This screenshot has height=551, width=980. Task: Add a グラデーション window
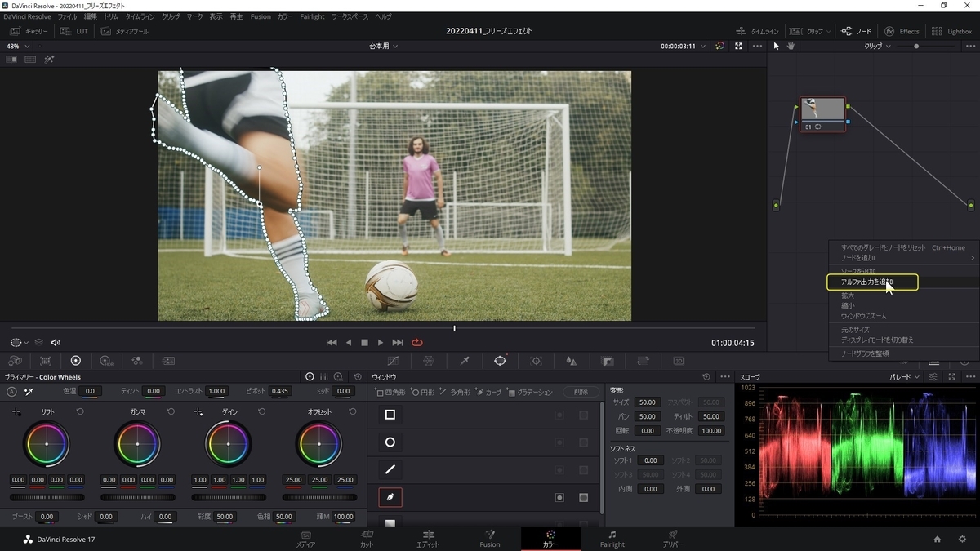[x=530, y=393]
